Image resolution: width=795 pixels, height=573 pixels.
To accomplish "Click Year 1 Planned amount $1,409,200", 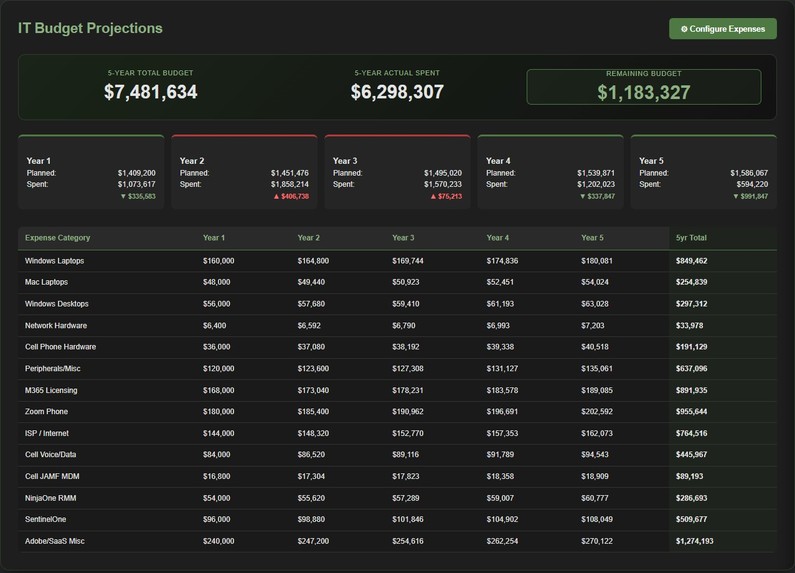I will click(136, 173).
